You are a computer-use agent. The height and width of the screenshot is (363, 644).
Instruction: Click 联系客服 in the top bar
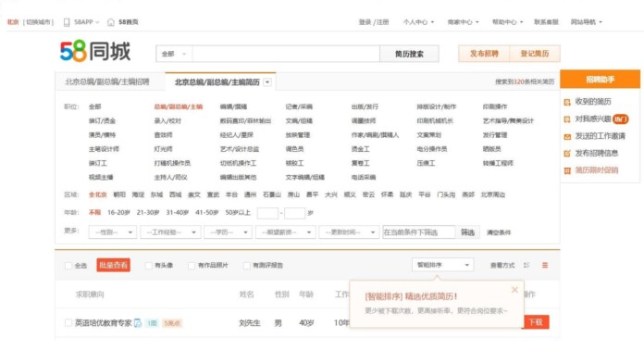546,22
